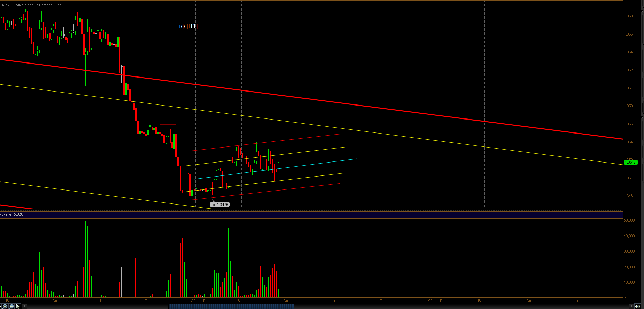
Task: Click the Volume study label
Action: click(5, 214)
